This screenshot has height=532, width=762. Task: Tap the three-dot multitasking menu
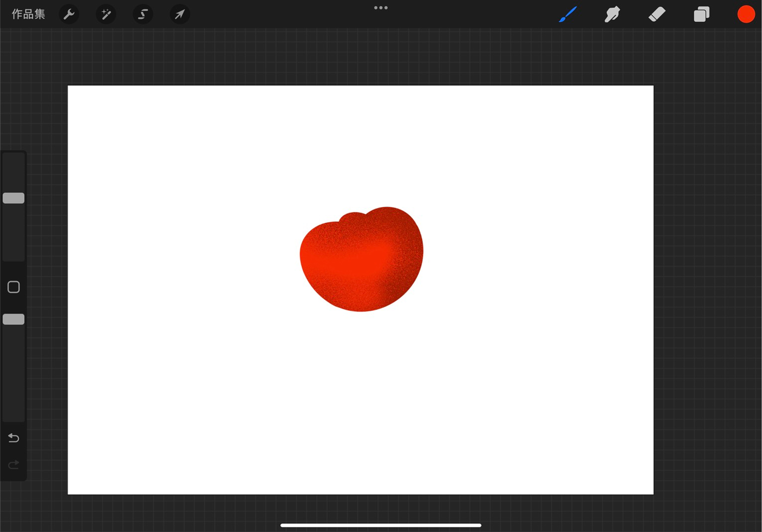[381, 8]
